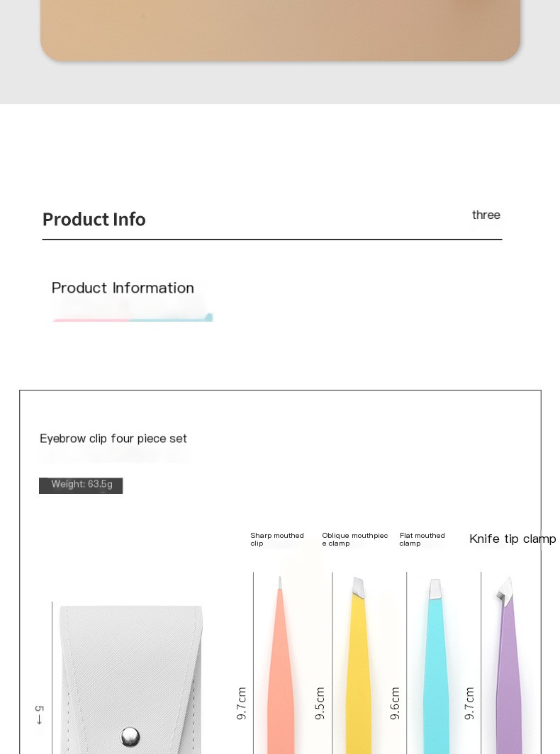Click the tan card at top
The height and width of the screenshot is (754, 560).
click(x=280, y=28)
